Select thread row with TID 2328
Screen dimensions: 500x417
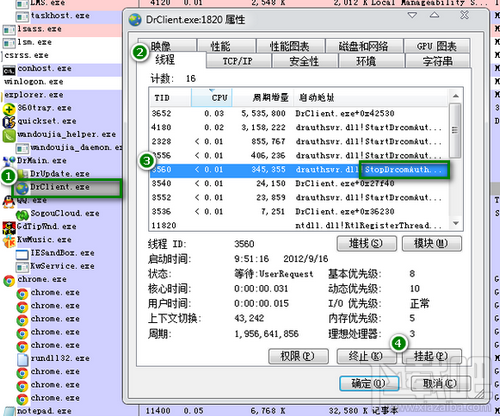click(299, 142)
